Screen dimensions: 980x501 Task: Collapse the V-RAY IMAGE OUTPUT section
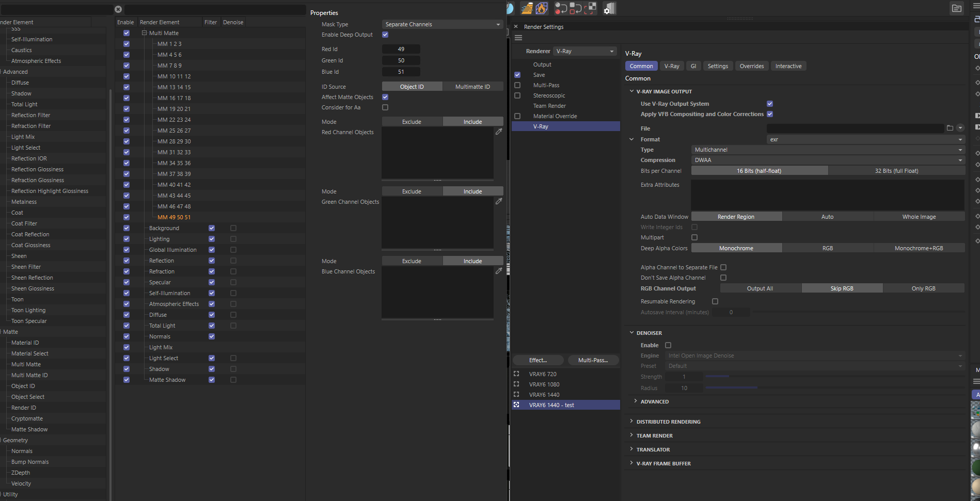click(x=631, y=91)
